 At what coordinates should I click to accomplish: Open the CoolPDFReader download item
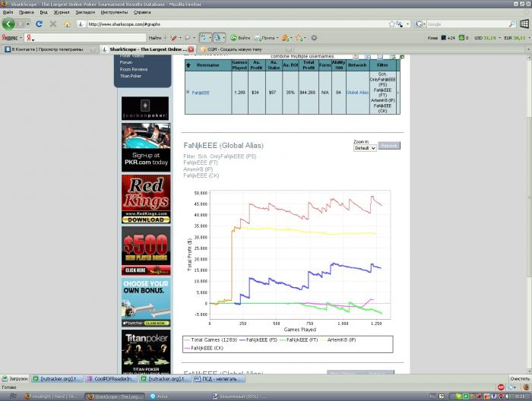point(111,379)
